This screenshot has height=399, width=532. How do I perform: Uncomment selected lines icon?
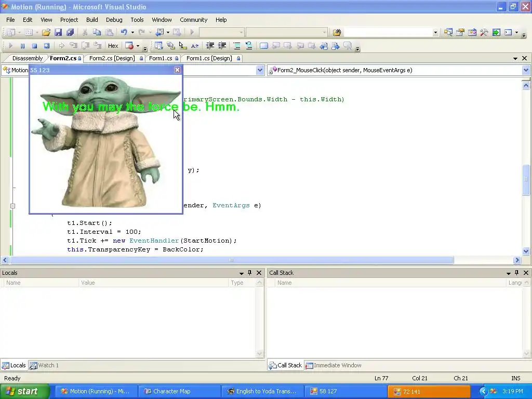click(249, 46)
